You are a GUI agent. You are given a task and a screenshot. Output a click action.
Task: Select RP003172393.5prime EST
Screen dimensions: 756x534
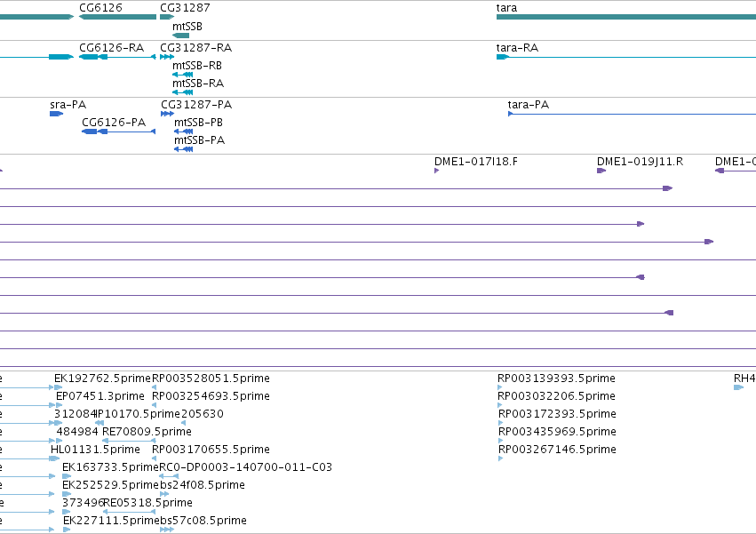(x=500, y=423)
